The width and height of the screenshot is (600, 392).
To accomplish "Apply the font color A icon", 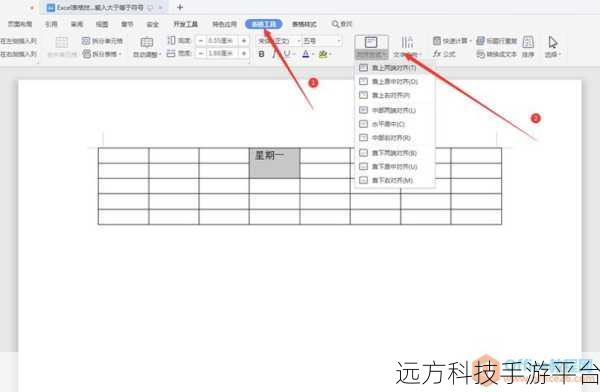I will 305,54.
